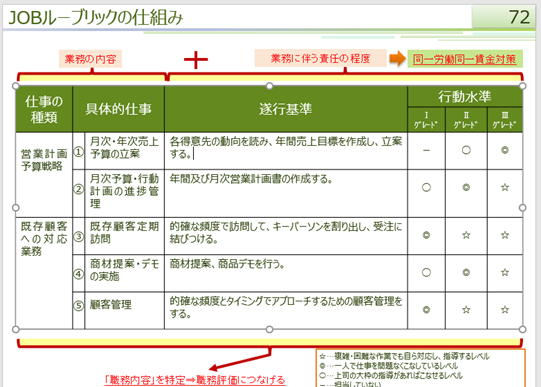This screenshot has height=387, width=541.
Task: Select the 顧客管理 task cell
Action: click(124, 310)
